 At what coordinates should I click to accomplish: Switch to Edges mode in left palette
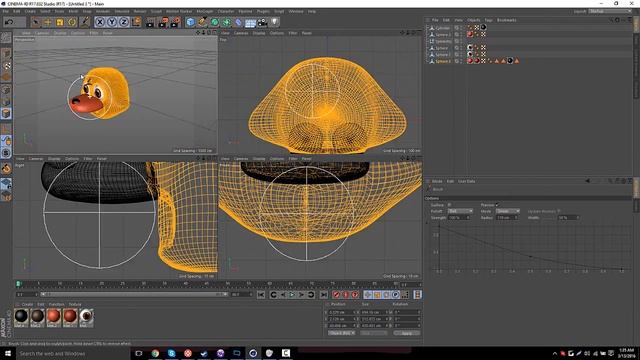pyautogui.click(x=6, y=102)
